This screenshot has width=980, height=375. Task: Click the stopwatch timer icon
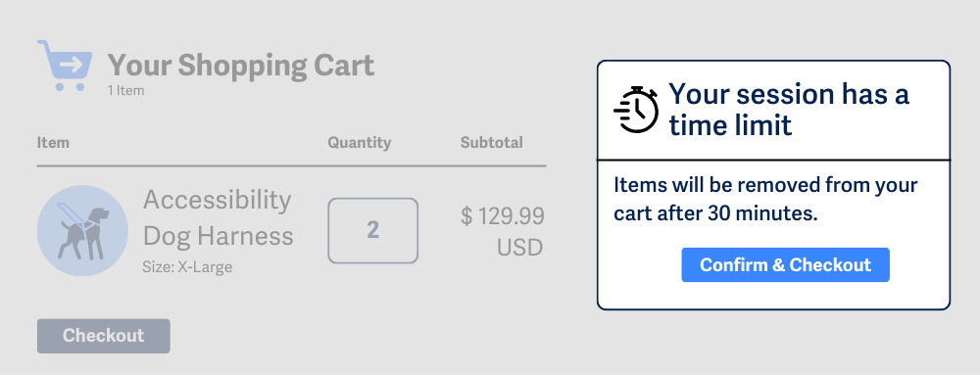(636, 110)
